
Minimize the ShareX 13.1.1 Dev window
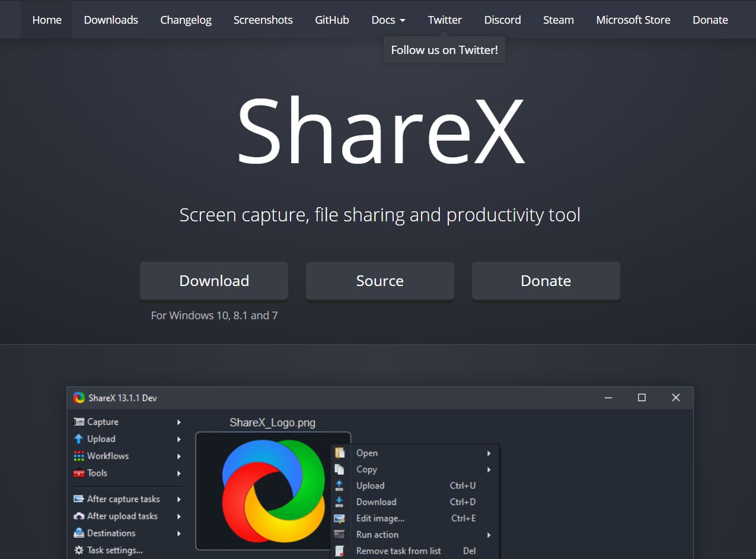click(608, 398)
